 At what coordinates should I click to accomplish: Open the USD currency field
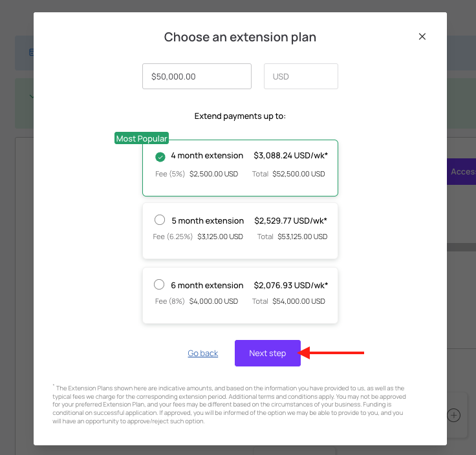click(301, 76)
